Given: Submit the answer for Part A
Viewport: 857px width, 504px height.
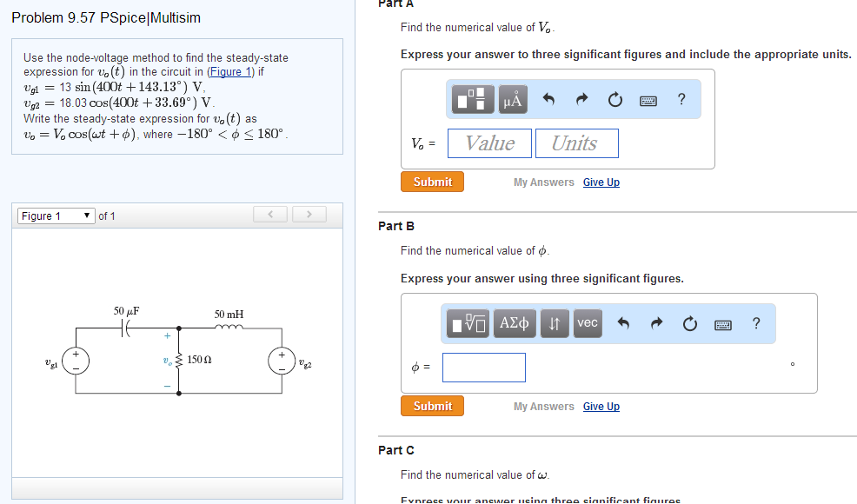Looking at the screenshot, I should (x=431, y=182).
